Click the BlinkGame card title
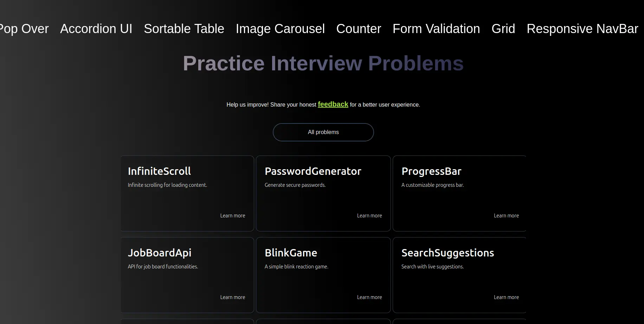The image size is (644, 324). click(291, 253)
